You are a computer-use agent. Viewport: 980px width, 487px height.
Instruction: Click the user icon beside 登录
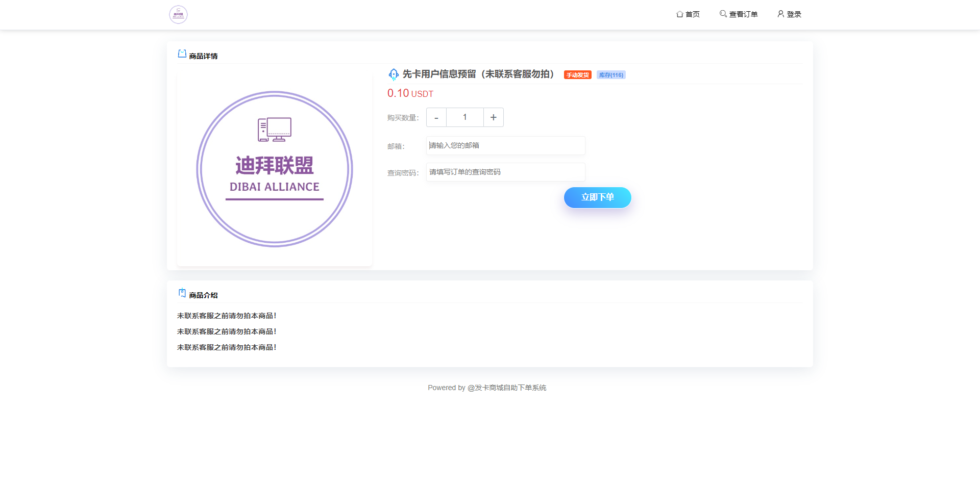(781, 14)
